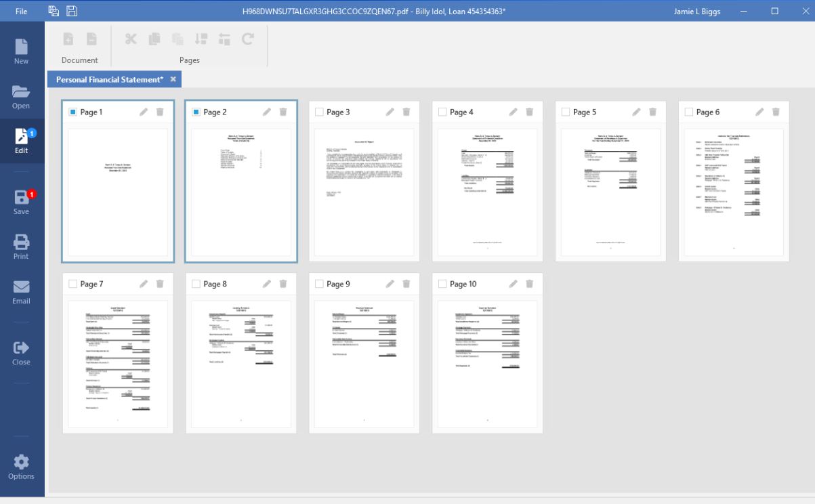The height and width of the screenshot is (504, 815).
Task: Edit Page 3 using its pencil icon
Action: [x=390, y=112]
